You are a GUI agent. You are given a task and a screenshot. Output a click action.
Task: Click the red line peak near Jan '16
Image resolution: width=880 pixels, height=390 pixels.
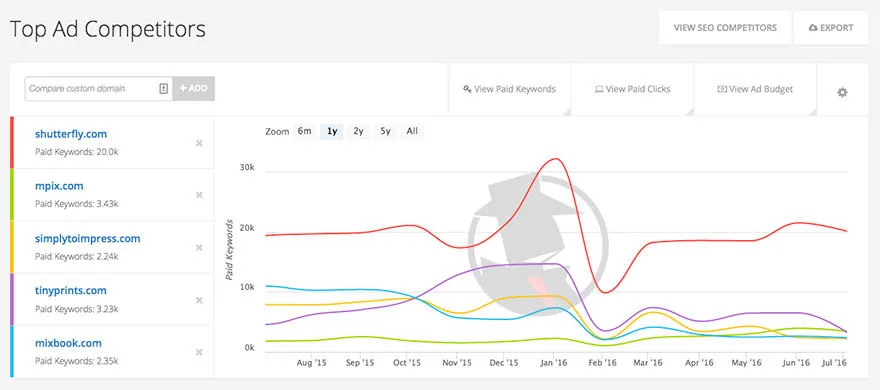pos(555,159)
